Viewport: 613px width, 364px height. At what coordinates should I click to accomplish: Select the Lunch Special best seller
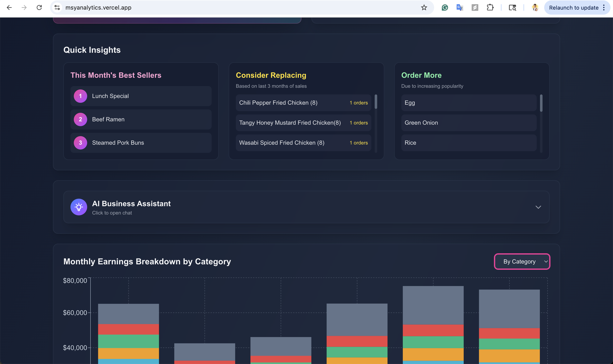click(141, 96)
